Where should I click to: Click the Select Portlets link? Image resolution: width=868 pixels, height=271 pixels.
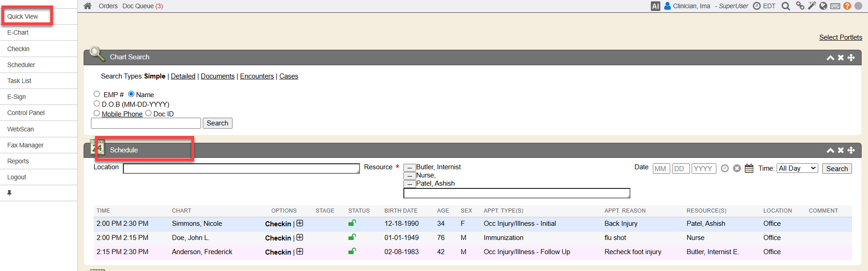coord(840,37)
